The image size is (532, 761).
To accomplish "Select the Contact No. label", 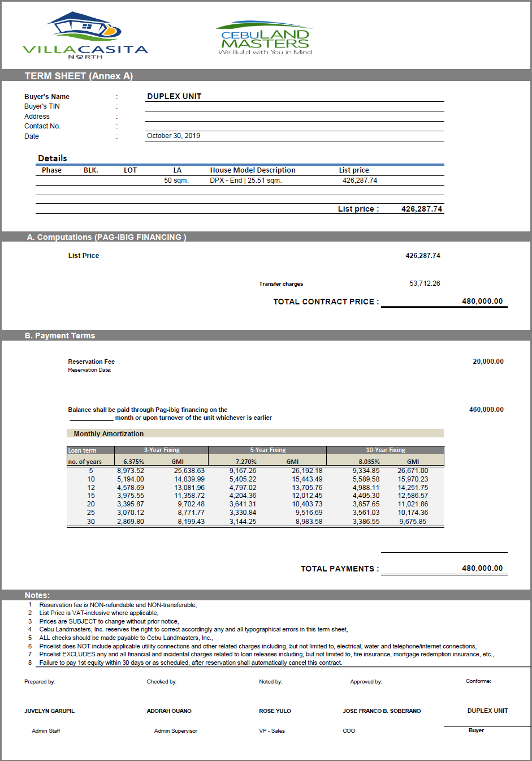I will tap(42, 126).
